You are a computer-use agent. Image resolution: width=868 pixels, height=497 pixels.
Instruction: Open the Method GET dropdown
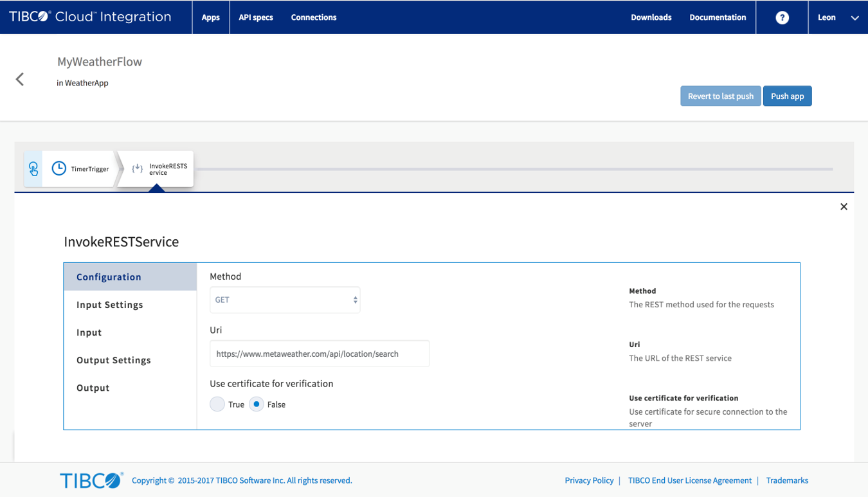(x=285, y=300)
